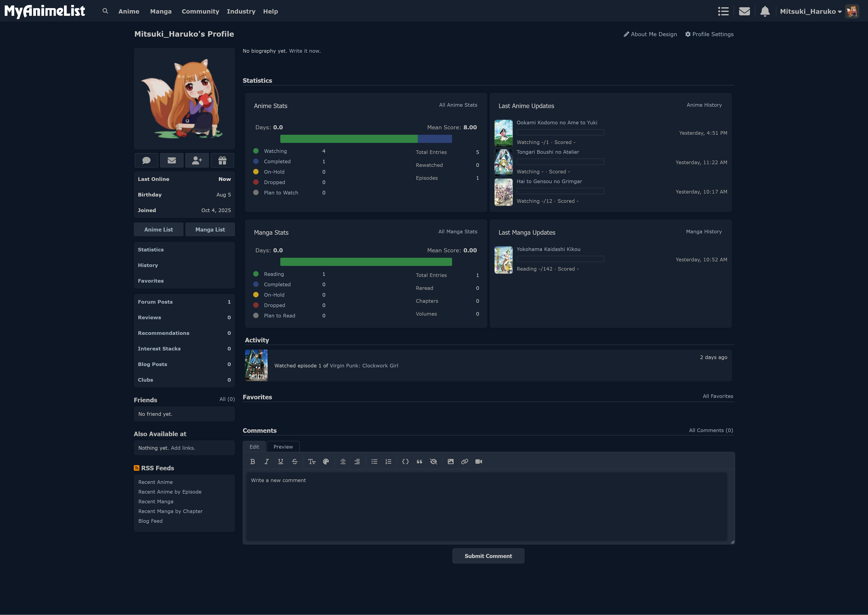868x615 pixels.
Task: Open the list menu icon in header
Action: click(x=723, y=11)
